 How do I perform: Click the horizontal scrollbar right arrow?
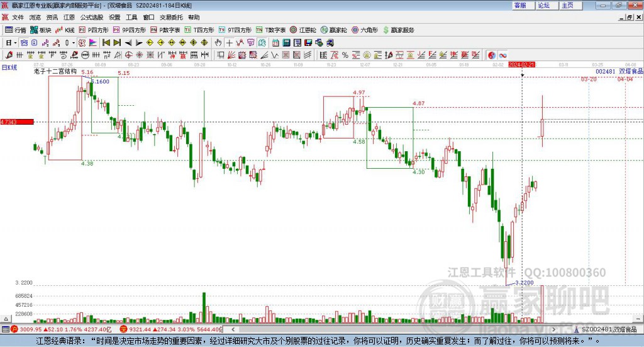(553, 329)
